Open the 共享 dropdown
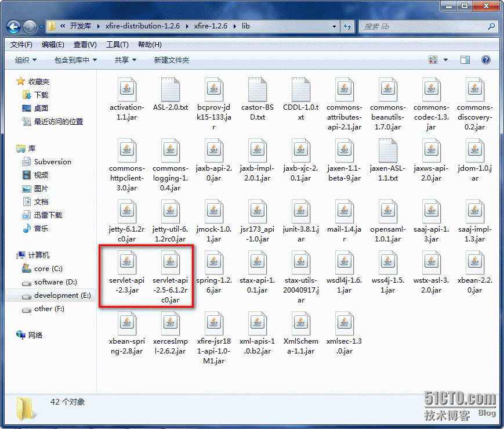The height and width of the screenshot is (429, 504). [125, 60]
